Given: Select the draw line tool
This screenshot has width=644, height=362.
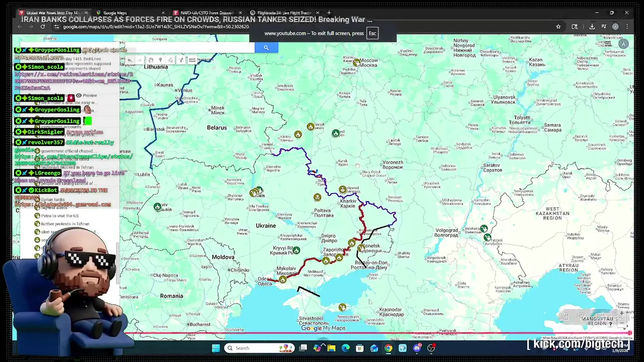Looking at the screenshot, I should pyautogui.click(x=170, y=60).
